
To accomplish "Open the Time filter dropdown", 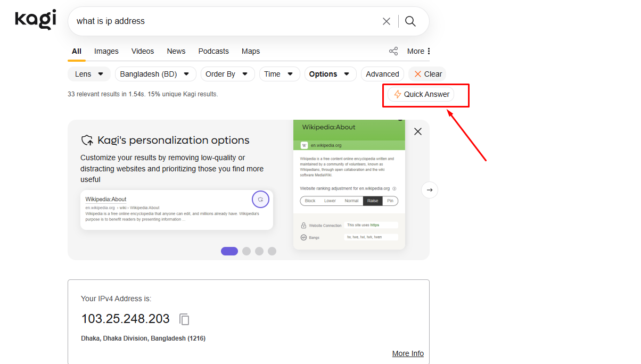I will [280, 74].
